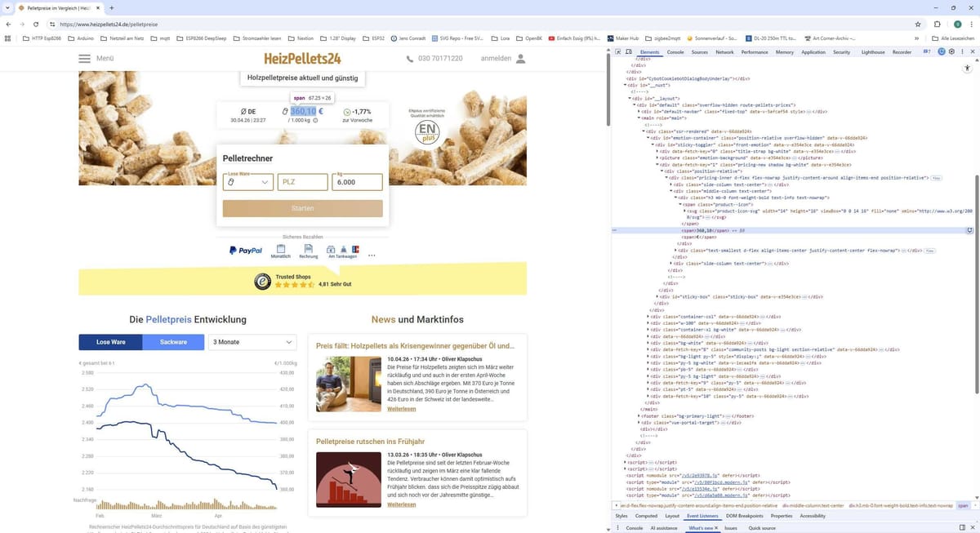Click the anmelden login link
This screenshot has width=980, height=533.
tap(496, 59)
